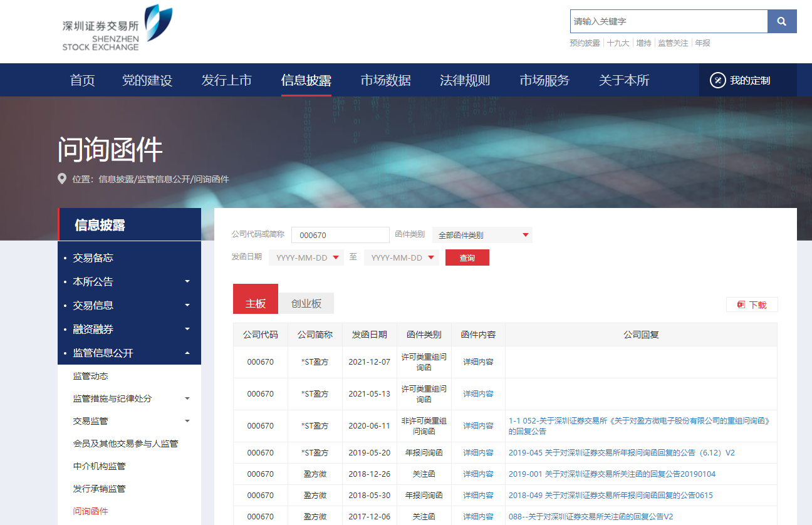The image size is (812, 525).
Task: Open 问询函件 sidebar item
Action: 90,511
